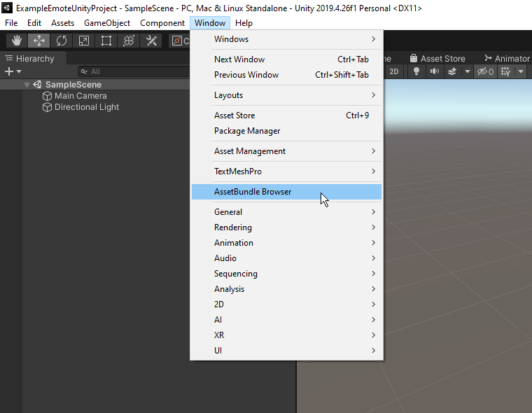The height and width of the screenshot is (413, 532).
Task: Open the plus button dropdown arrow in Hierarchy
Action: [x=19, y=71]
